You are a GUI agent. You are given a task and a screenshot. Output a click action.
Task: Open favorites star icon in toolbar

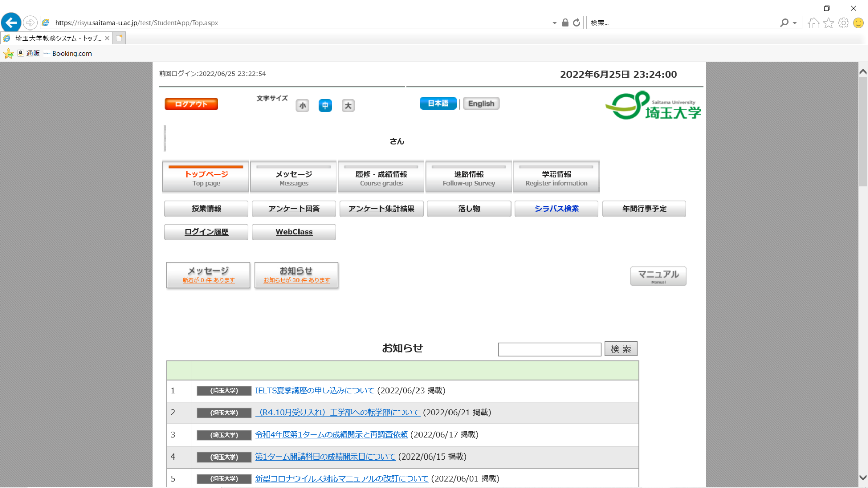pyautogui.click(x=829, y=23)
